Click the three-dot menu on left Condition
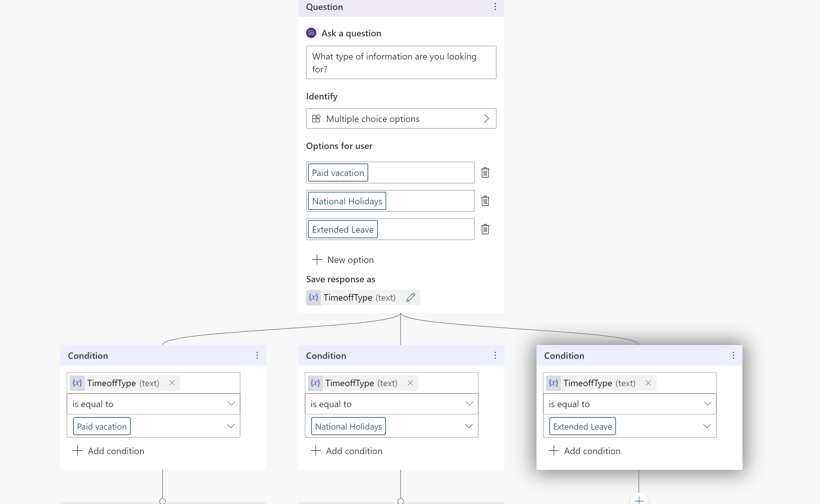 click(x=256, y=356)
